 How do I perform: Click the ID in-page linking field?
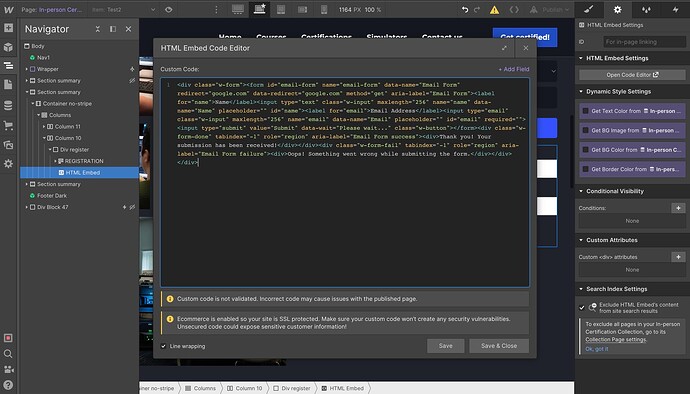point(644,42)
